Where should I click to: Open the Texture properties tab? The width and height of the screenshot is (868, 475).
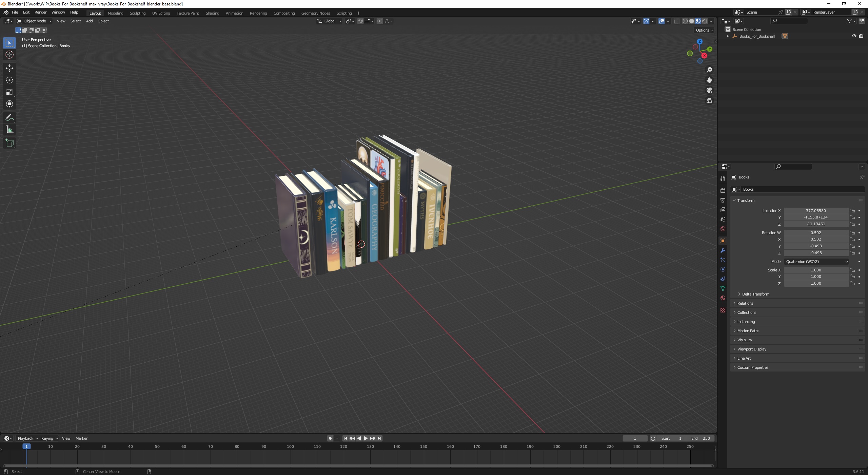tap(723, 310)
